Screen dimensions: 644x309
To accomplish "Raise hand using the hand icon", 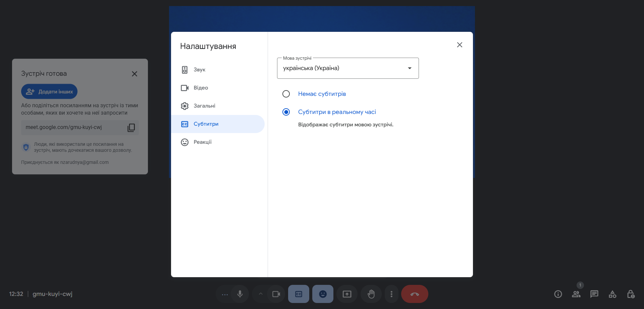I will click(371, 294).
